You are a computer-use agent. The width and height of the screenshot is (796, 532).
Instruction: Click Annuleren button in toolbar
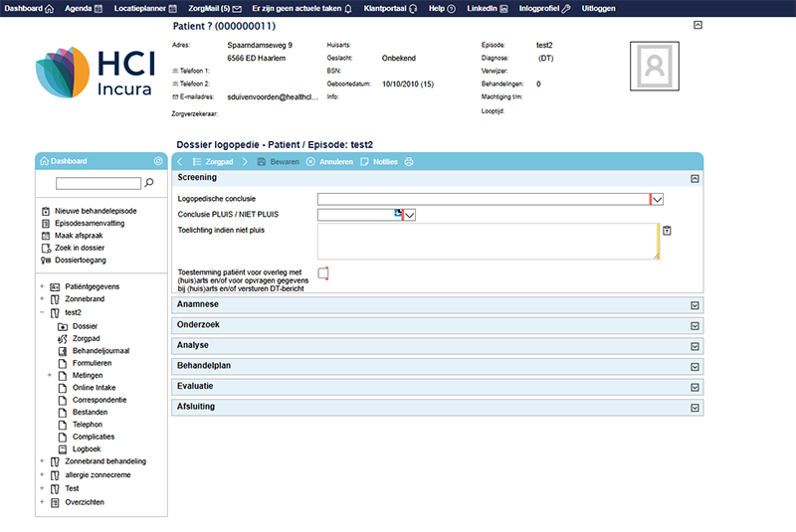(x=329, y=161)
